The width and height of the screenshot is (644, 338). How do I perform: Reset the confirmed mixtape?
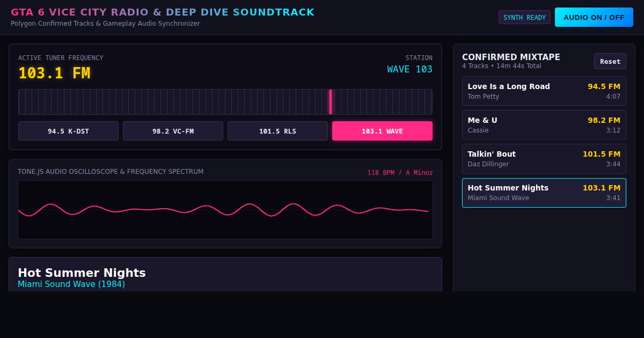(610, 61)
